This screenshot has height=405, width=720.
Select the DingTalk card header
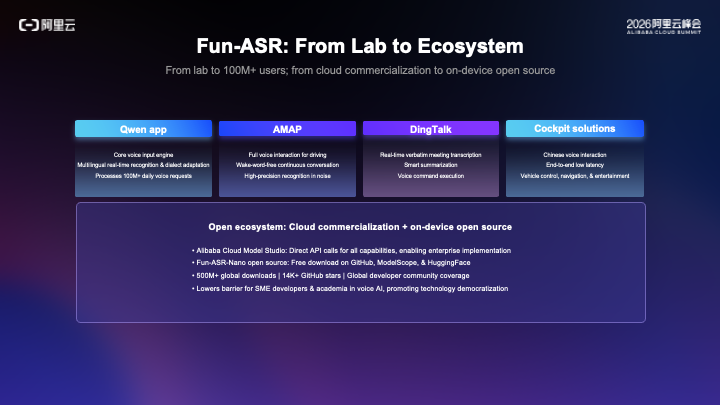click(x=431, y=129)
